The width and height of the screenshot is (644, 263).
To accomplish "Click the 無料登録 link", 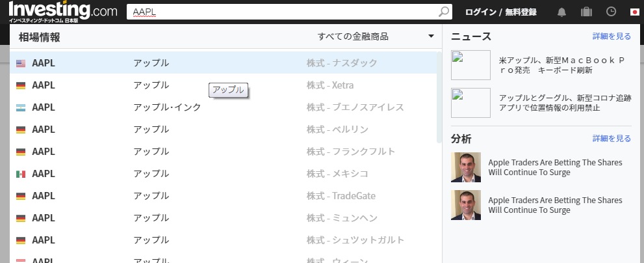I will [x=521, y=12].
